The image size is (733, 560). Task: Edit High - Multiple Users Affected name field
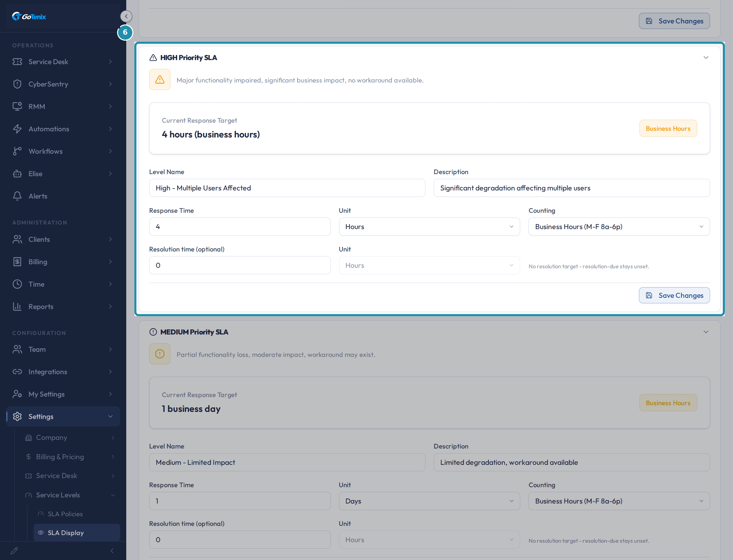[287, 188]
